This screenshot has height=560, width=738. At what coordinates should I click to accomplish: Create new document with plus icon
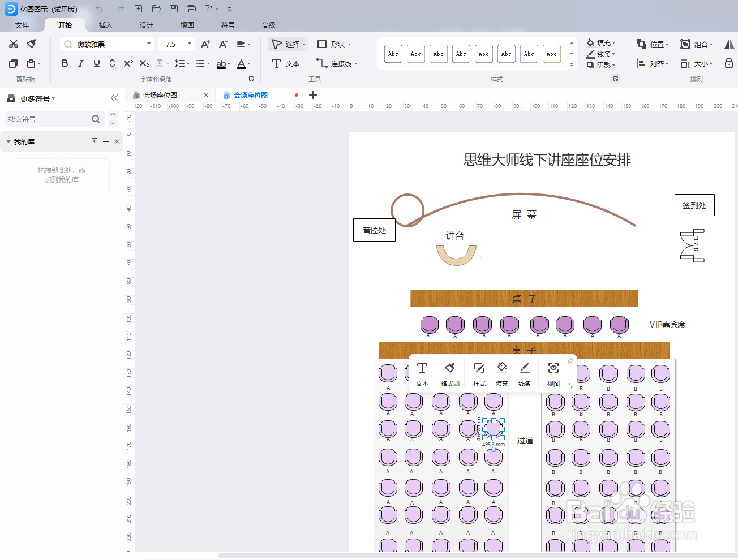coord(139,9)
